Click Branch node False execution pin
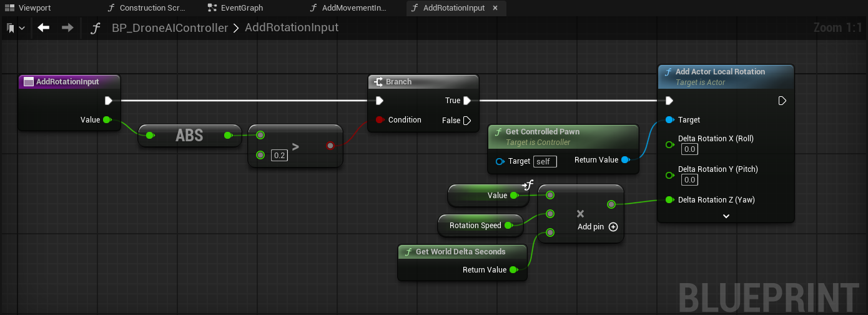868x315 pixels. click(x=467, y=121)
